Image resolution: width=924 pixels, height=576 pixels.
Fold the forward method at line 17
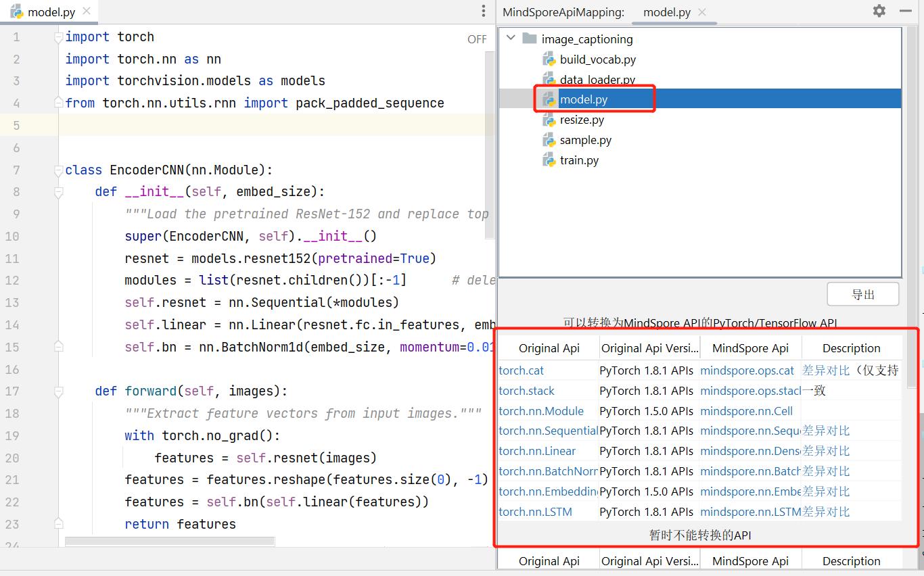click(59, 391)
